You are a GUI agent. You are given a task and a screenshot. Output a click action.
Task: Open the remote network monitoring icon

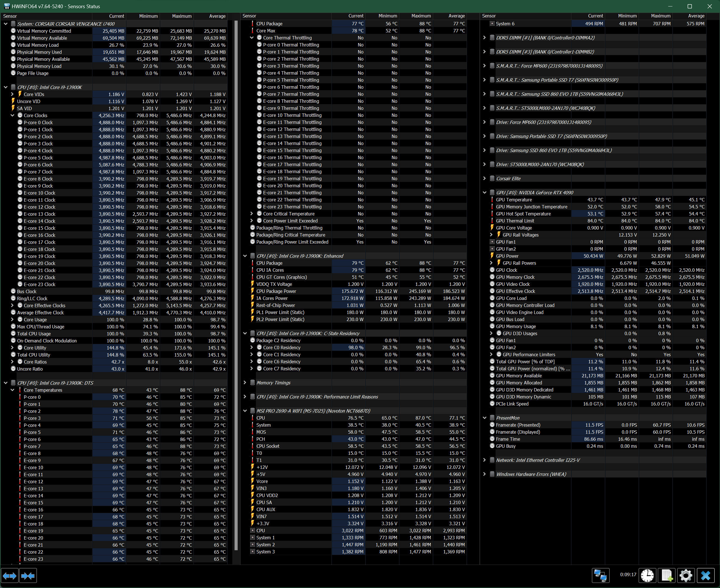[600, 575]
